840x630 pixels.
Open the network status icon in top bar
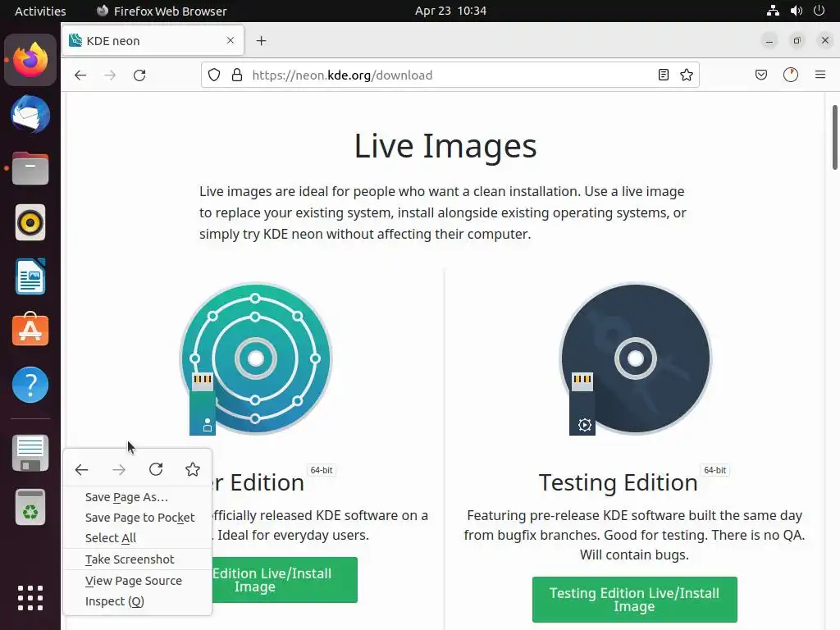tap(773, 11)
